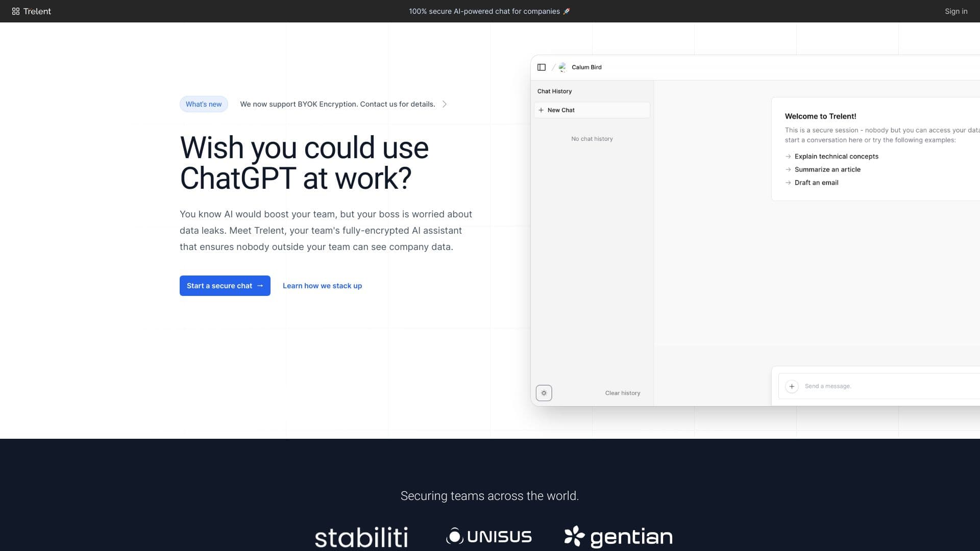Open Learn how we stack up link
The width and height of the screenshot is (980, 551).
322,286
